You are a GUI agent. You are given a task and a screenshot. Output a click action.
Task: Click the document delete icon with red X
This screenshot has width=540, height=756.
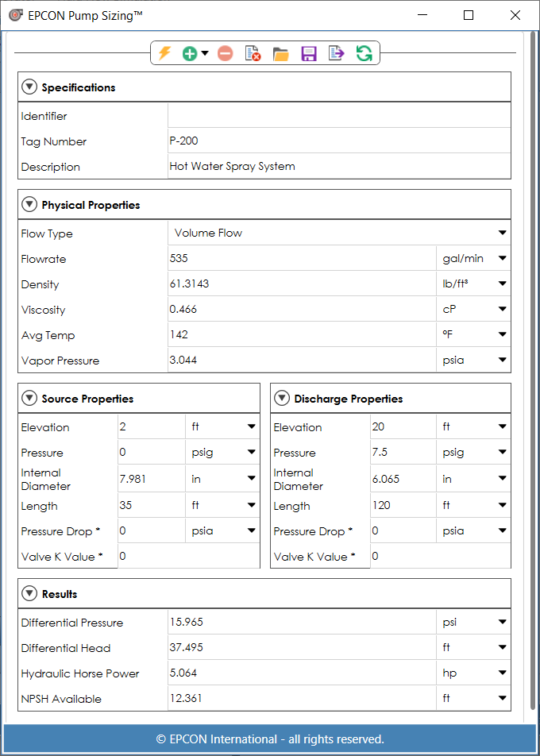253,53
